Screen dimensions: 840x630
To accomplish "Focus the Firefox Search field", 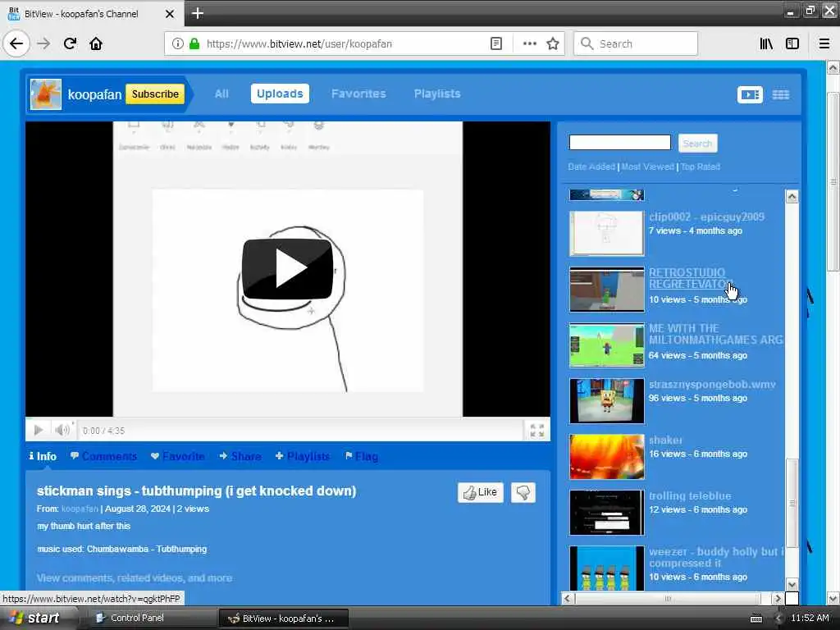I will 636,43.
